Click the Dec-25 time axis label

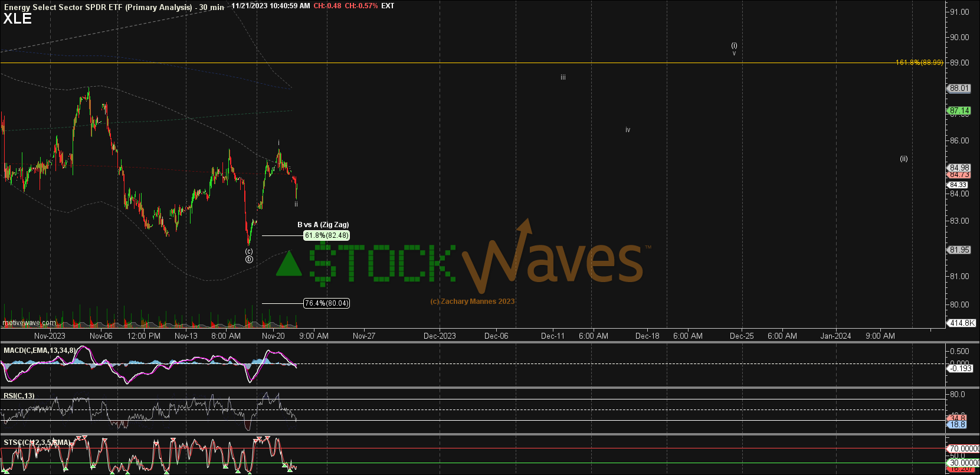click(x=742, y=336)
